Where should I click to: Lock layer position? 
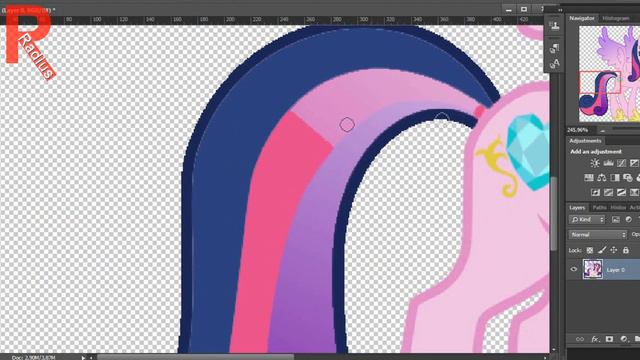click(613, 250)
